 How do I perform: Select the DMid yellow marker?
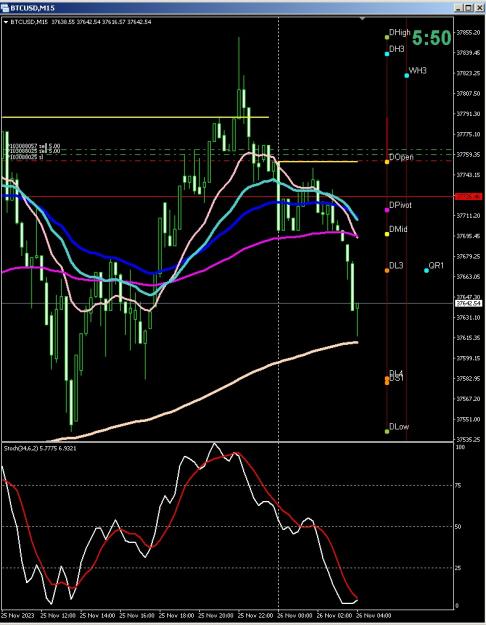pos(387,234)
